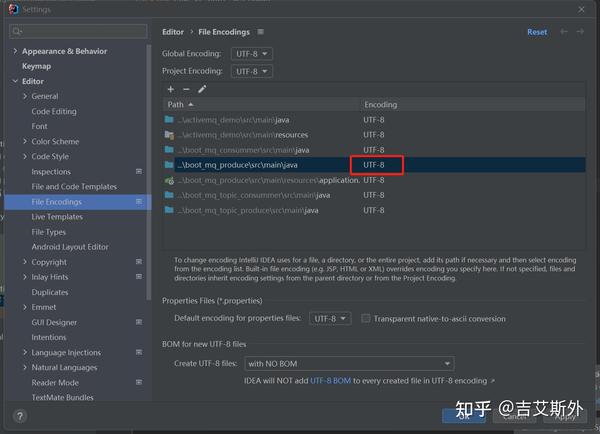
Task: Click project-level icon beside Reader Mode
Action: point(139,382)
